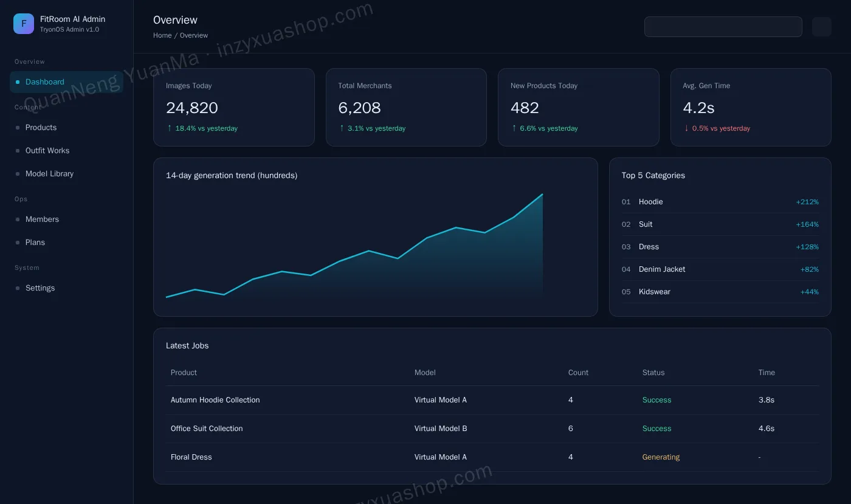Click the FitRoom AI Admin logo icon
This screenshot has width=851, height=504.
(x=24, y=24)
